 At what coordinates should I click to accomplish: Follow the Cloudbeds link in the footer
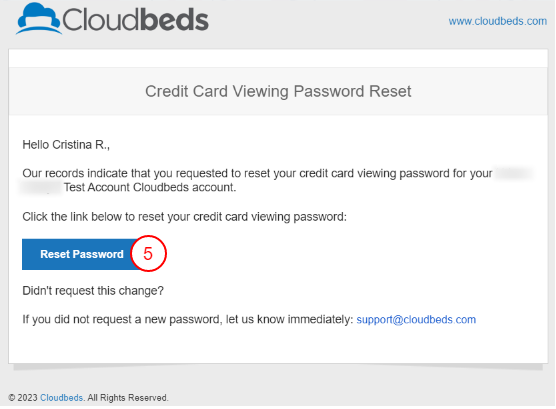[x=61, y=398]
